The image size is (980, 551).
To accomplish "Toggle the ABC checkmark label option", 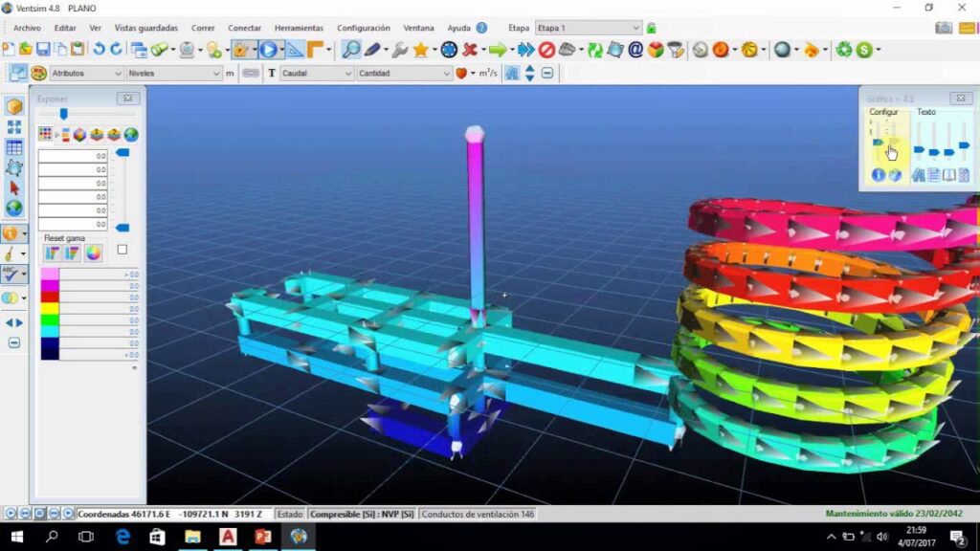I will (11, 274).
